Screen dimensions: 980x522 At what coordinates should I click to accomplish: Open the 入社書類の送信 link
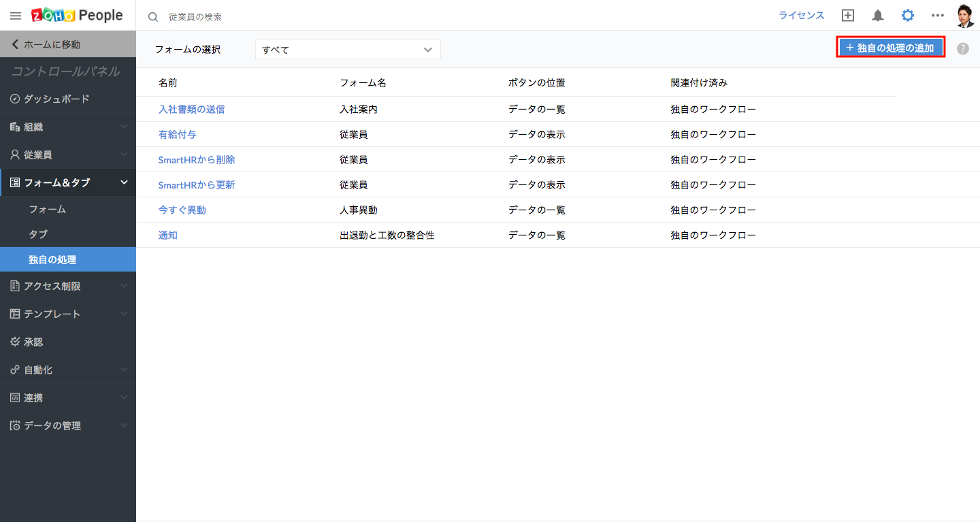tap(191, 109)
